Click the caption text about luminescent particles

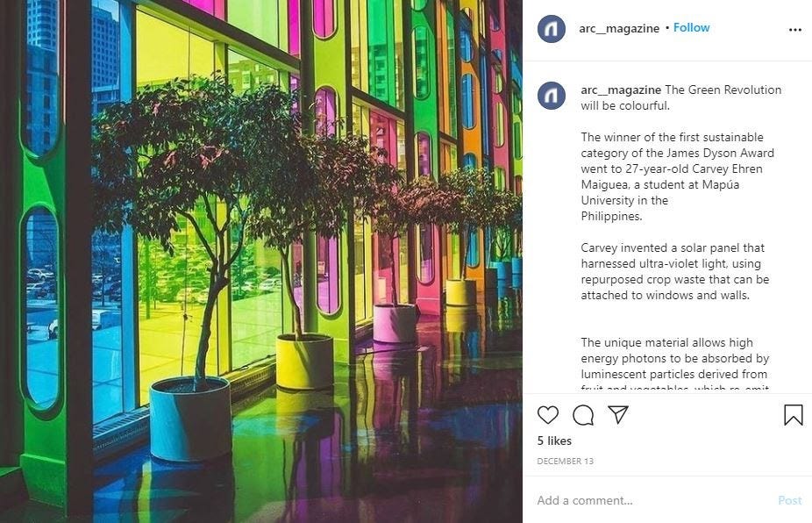click(x=673, y=374)
